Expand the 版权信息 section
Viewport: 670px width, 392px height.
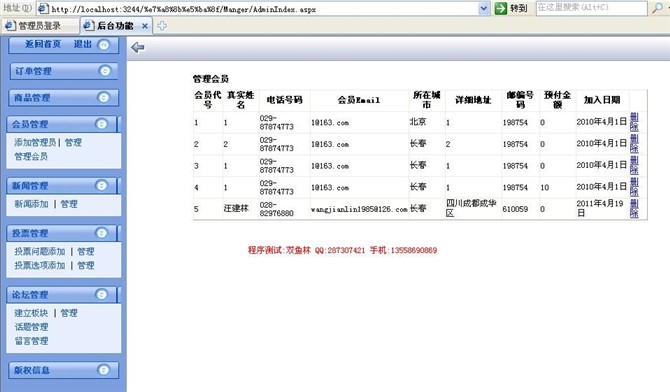[x=103, y=370]
